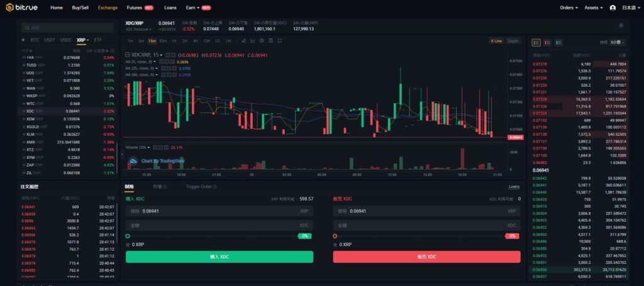The image size is (644, 286).
Task: Click the sell XRP calculator icon
Action: pos(335,245)
